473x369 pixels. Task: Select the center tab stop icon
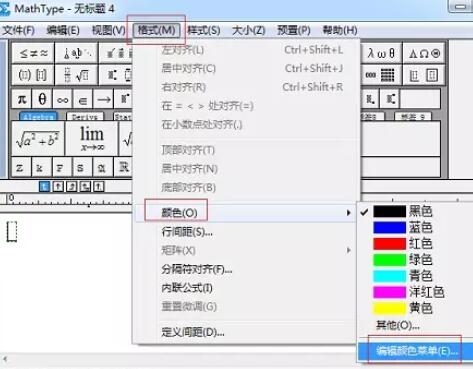tap(58, 186)
